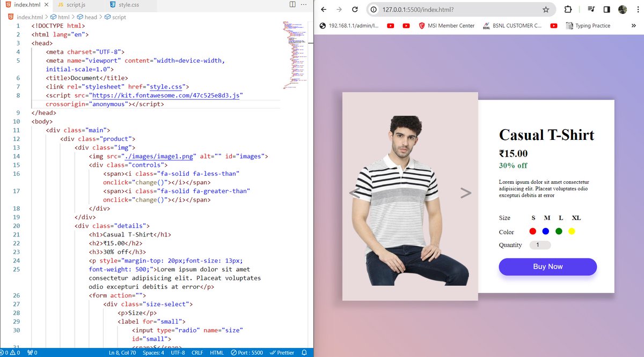644x357 pixels.
Task: Choose the green color option
Action: 559,231
